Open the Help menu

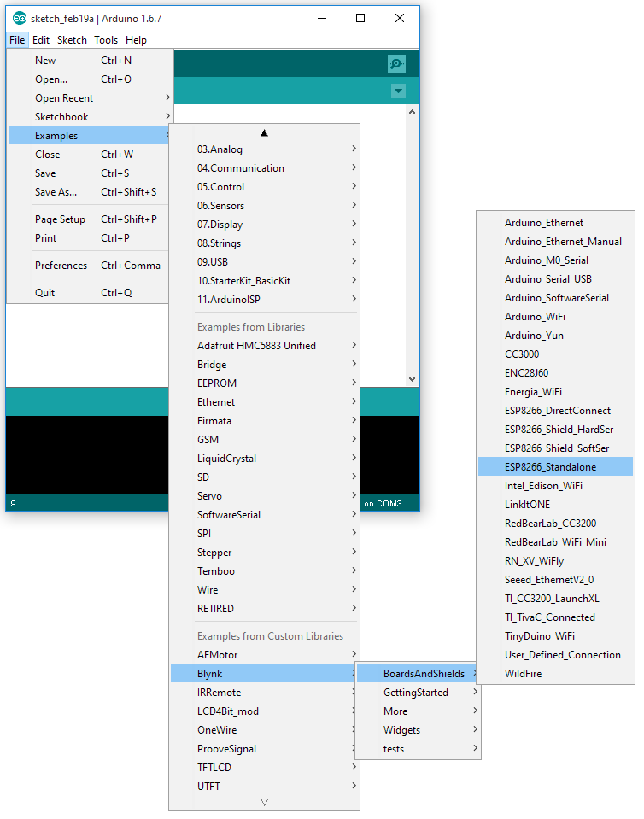point(137,39)
